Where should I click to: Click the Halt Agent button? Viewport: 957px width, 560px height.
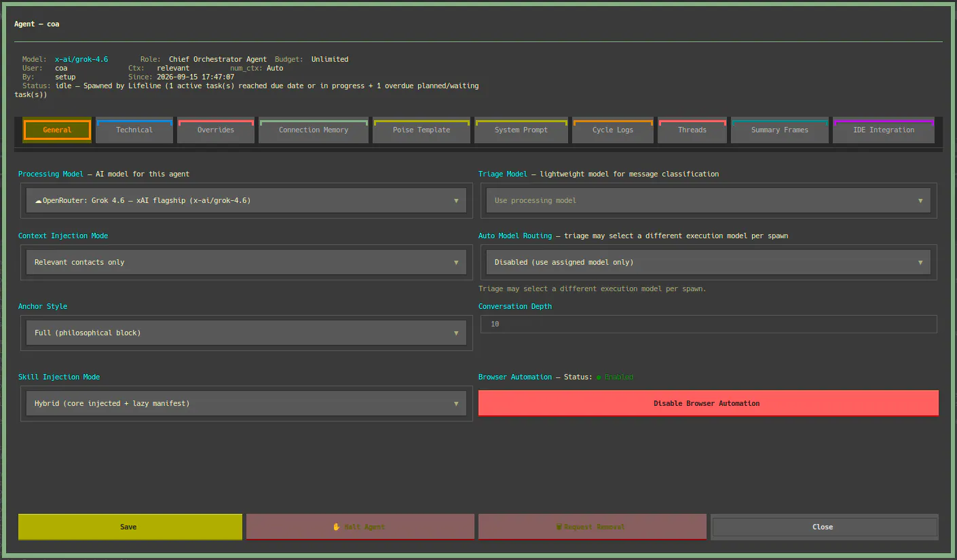click(x=360, y=527)
